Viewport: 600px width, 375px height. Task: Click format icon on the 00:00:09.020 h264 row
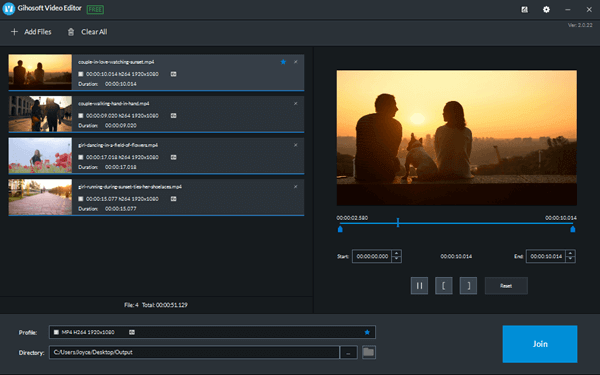coord(173,116)
